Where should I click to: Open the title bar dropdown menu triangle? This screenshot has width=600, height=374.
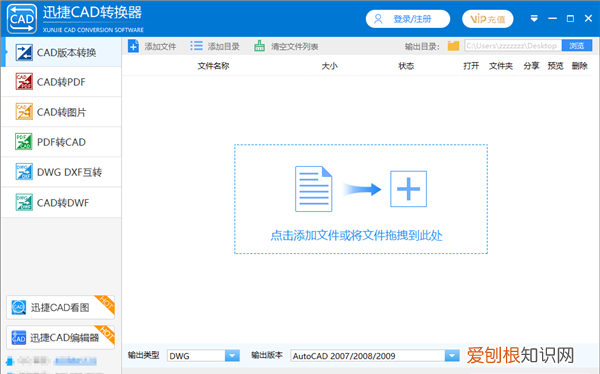coord(534,18)
